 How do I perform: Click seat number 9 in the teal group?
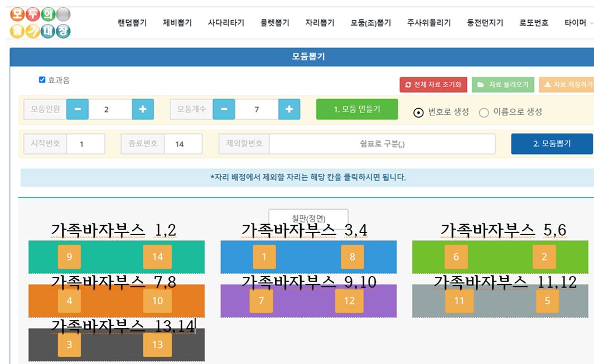click(69, 257)
